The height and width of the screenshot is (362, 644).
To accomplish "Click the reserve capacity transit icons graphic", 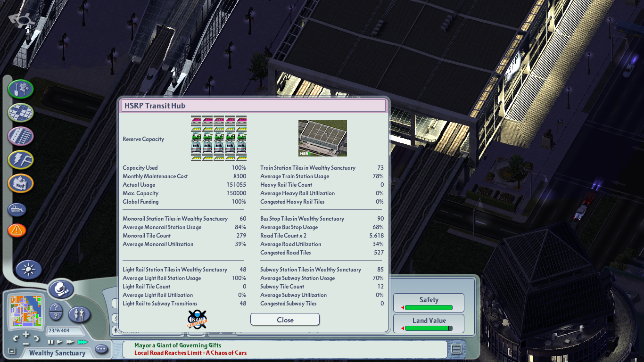I will [219, 138].
